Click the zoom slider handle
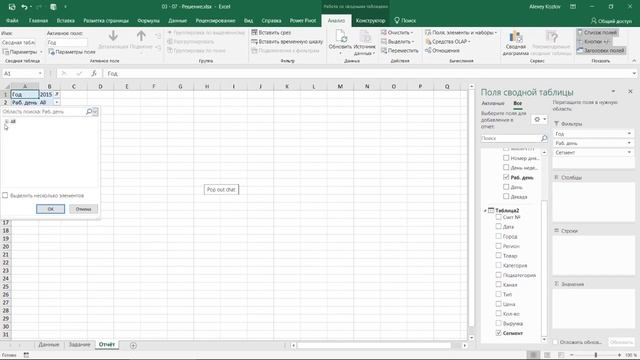Image resolution: width=640 pixels, height=360 pixels. (596, 355)
